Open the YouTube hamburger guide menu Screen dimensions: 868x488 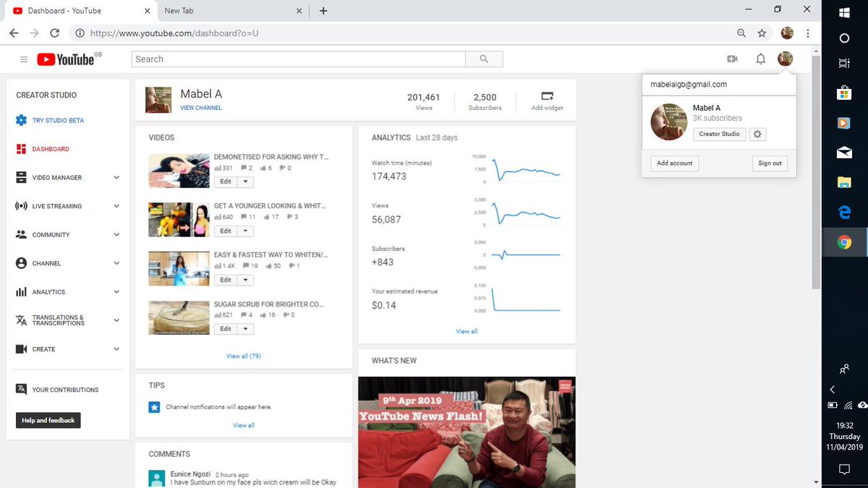24,59
